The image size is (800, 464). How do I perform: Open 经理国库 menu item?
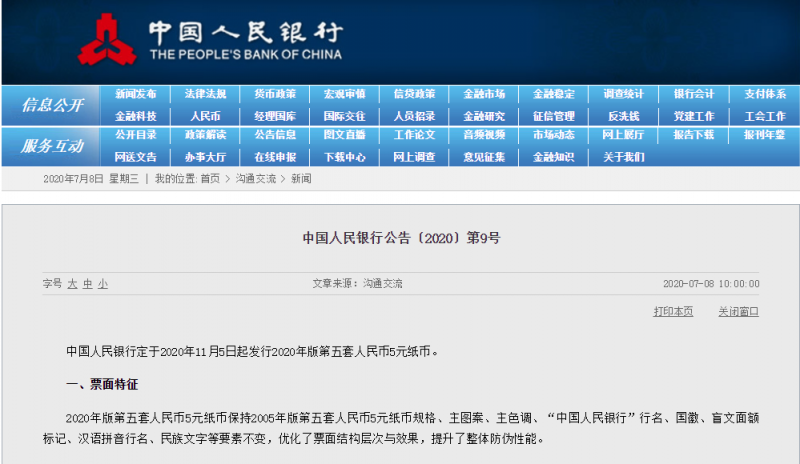click(275, 116)
